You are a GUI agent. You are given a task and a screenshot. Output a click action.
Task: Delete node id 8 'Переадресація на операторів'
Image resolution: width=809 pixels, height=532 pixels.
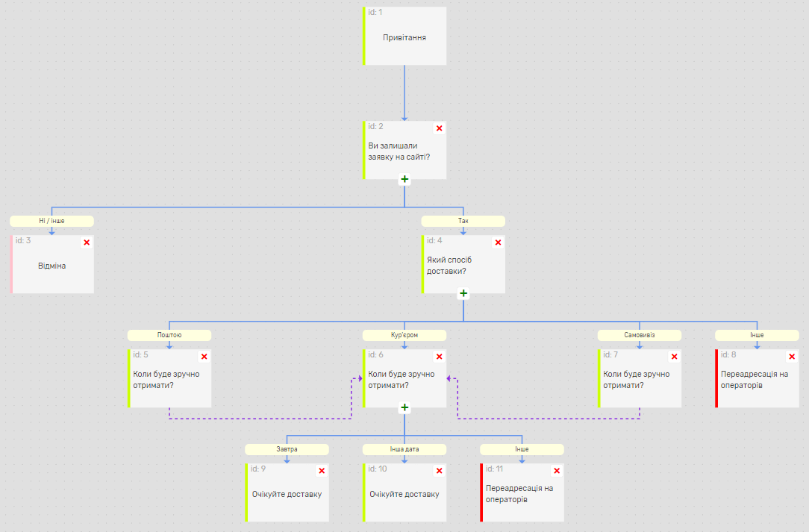click(792, 357)
